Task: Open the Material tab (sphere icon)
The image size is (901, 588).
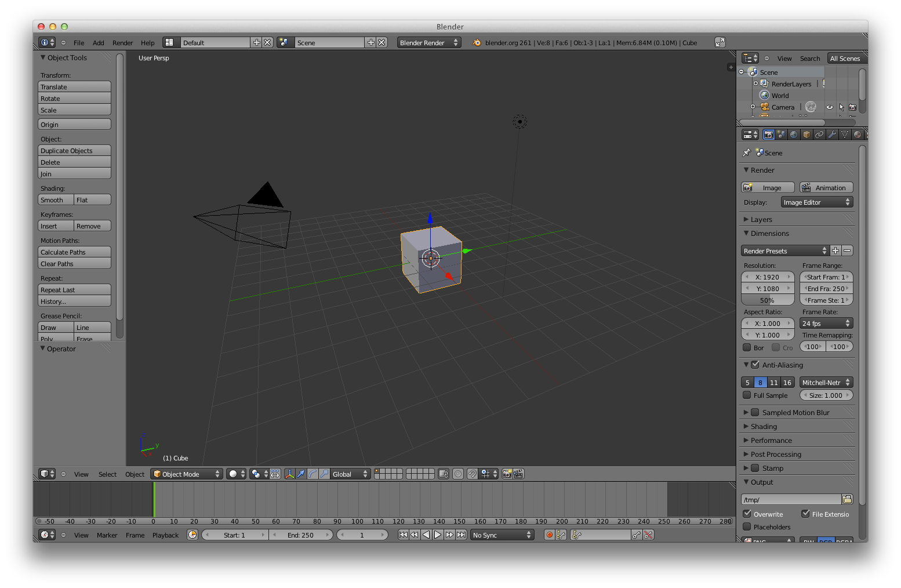Action: coord(858,135)
